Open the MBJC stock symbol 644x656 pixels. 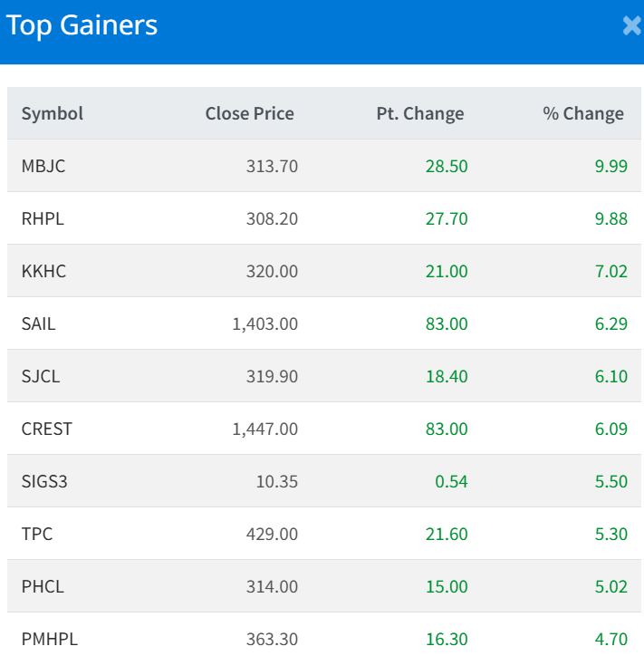[x=43, y=166]
